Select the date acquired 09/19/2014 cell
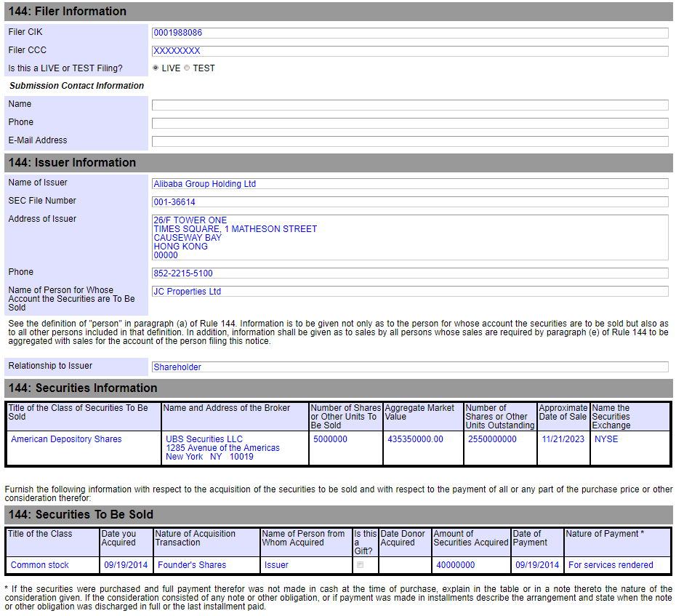 click(126, 565)
